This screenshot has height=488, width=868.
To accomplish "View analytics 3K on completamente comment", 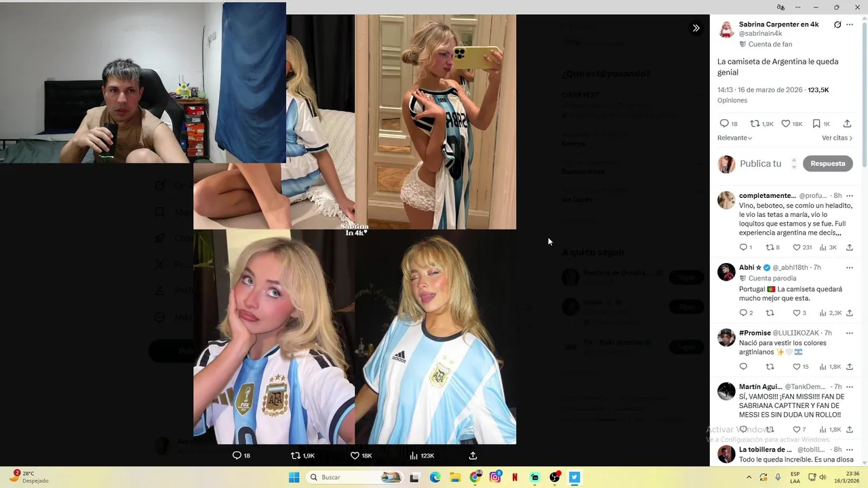I will click(828, 247).
